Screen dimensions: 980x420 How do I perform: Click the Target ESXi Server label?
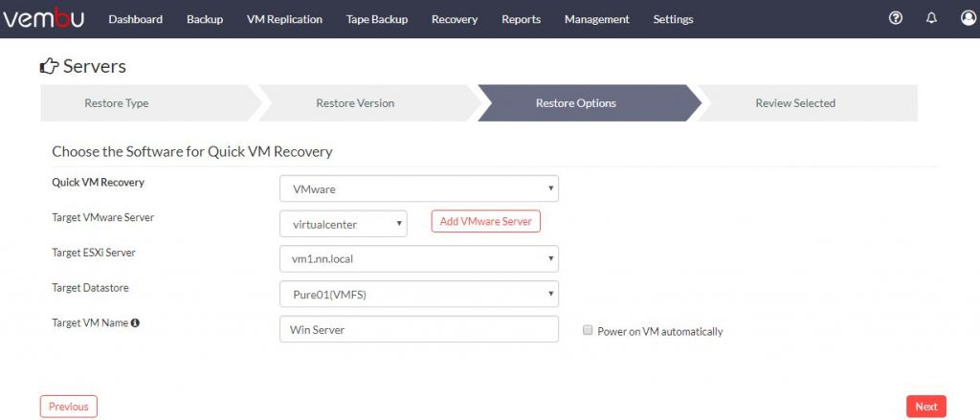coord(94,253)
